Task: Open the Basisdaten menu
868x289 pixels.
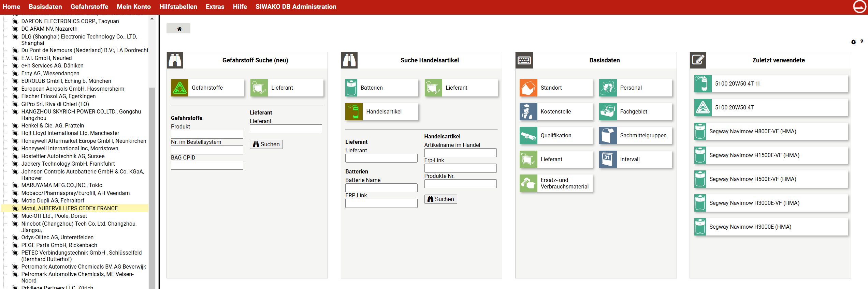Action: pos(45,7)
